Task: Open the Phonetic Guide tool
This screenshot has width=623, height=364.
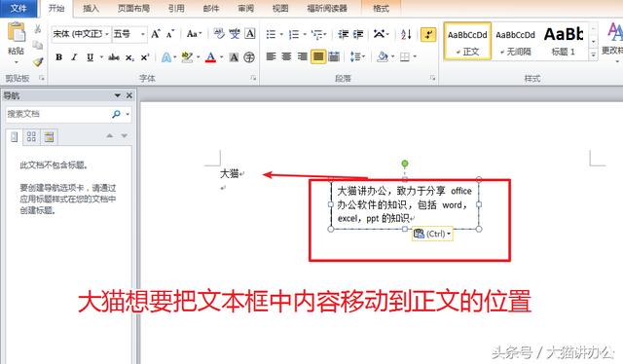Action: coord(235,34)
